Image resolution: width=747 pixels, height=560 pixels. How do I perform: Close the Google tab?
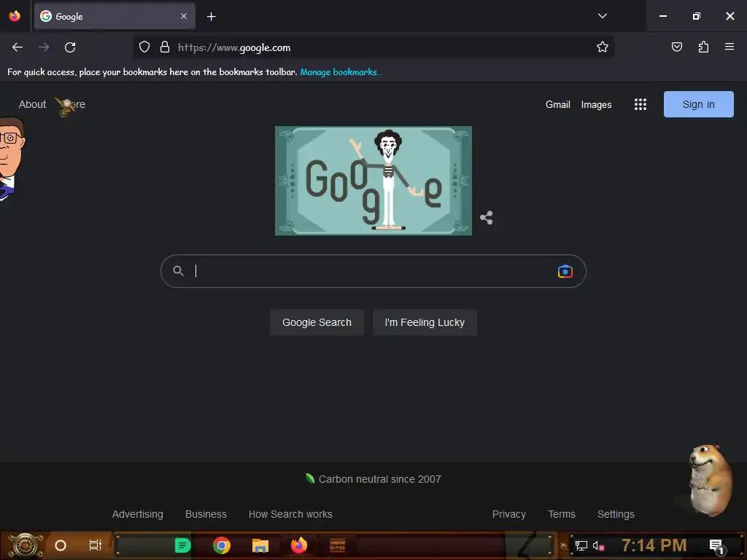[x=184, y=16]
